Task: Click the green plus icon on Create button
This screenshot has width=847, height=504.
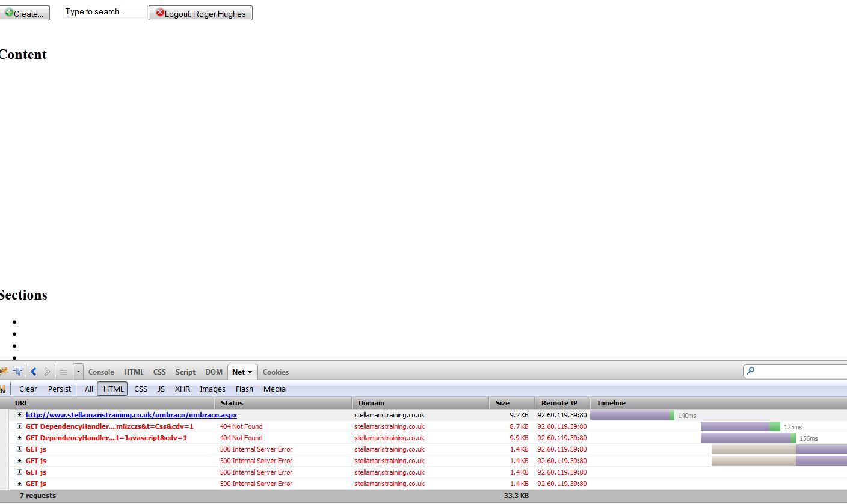Action: (8, 12)
